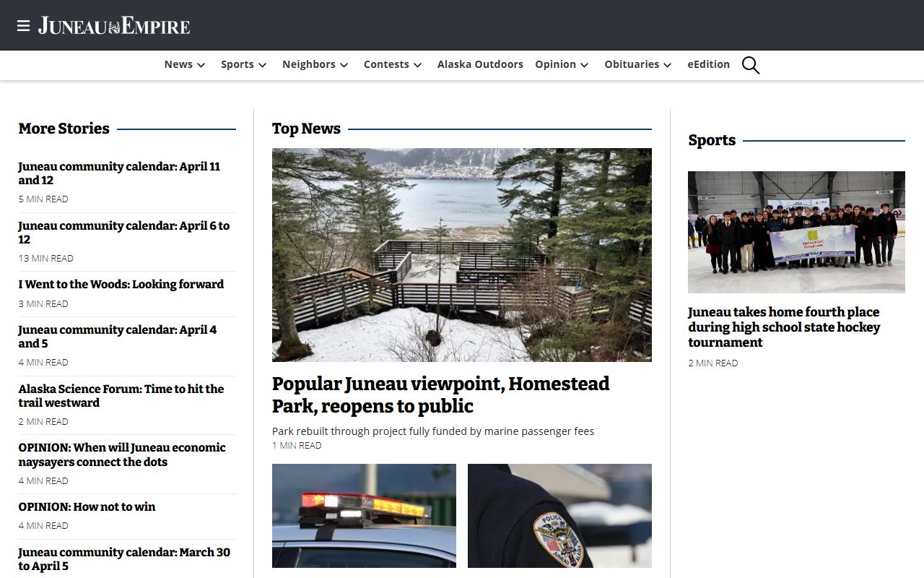Read Juneau community calendar April 11 and 12
The width and height of the screenshot is (924, 578).
click(x=119, y=173)
